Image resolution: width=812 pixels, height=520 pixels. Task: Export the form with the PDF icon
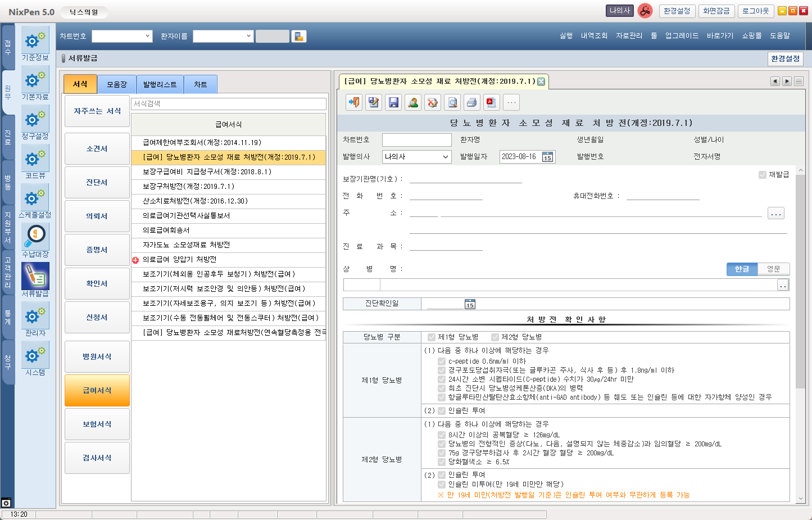point(492,102)
